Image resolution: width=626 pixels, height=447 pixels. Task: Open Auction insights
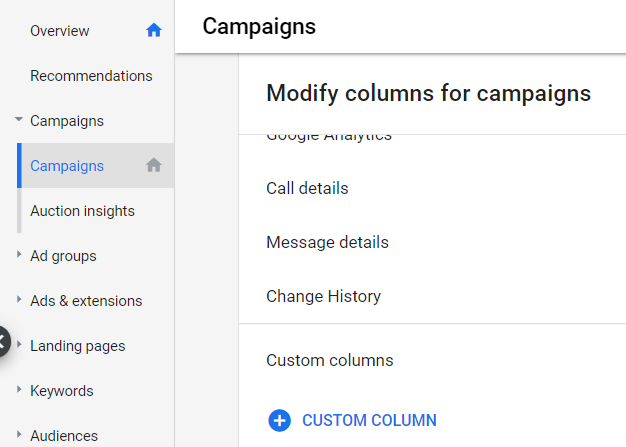coord(82,211)
